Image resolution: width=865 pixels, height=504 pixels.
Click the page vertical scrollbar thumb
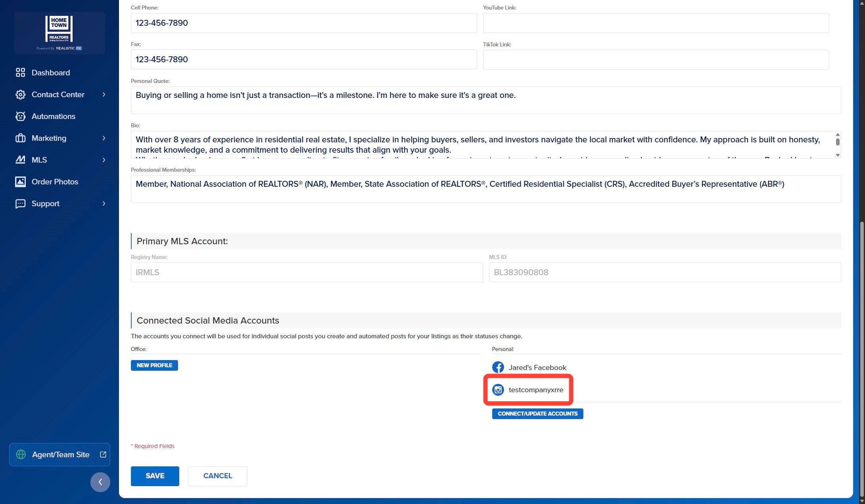point(861,359)
